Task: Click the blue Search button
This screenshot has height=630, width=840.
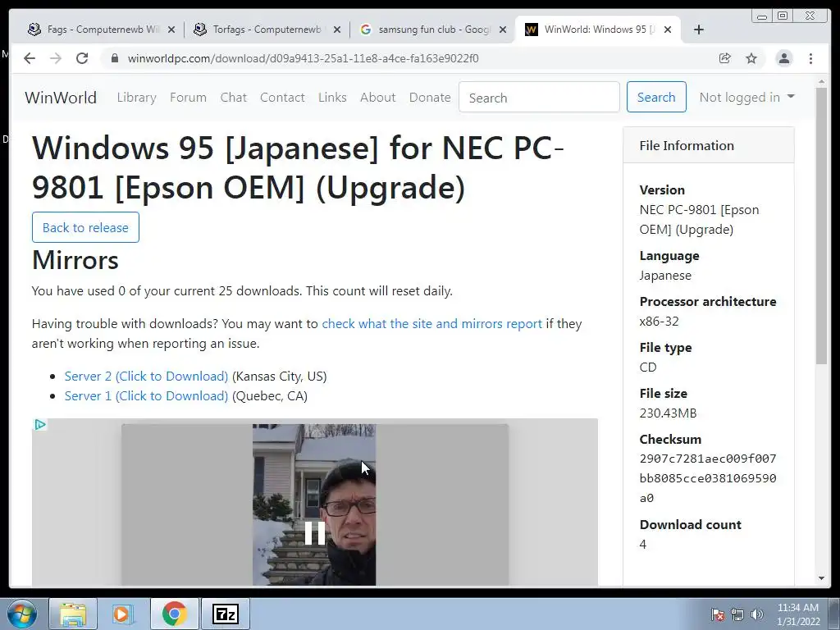Action: point(656,97)
